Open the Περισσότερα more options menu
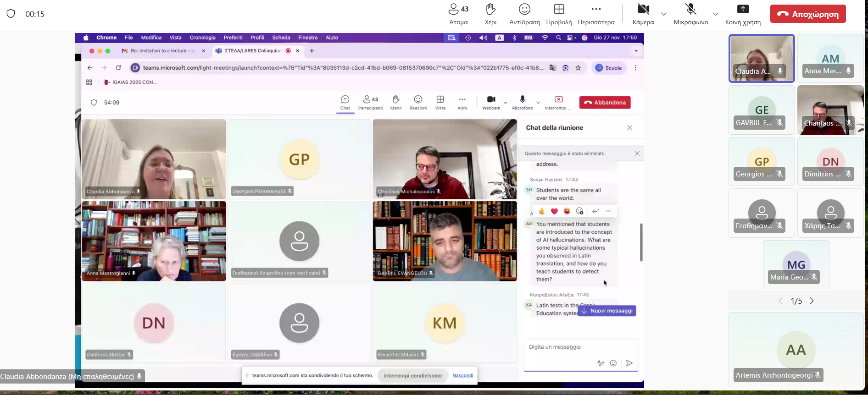 click(x=596, y=14)
